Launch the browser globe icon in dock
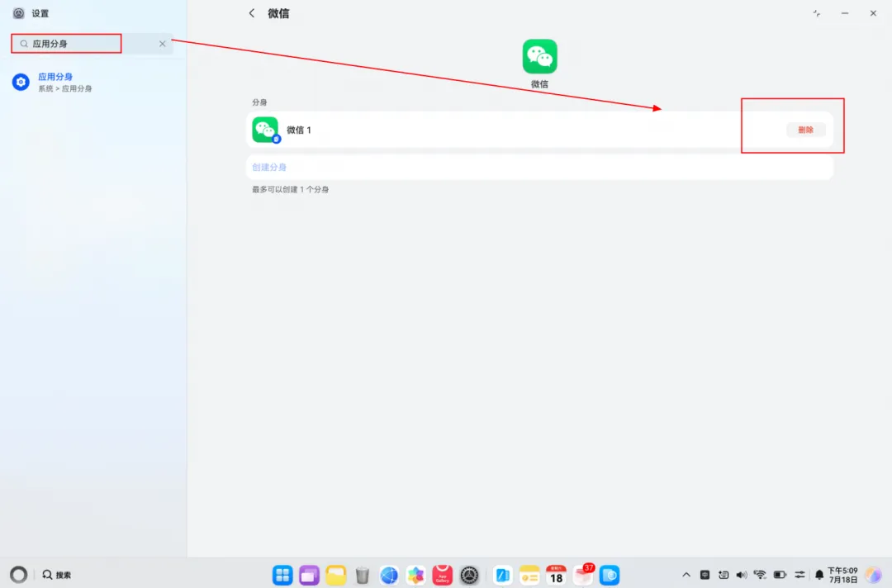The height and width of the screenshot is (588, 892). 389,575
